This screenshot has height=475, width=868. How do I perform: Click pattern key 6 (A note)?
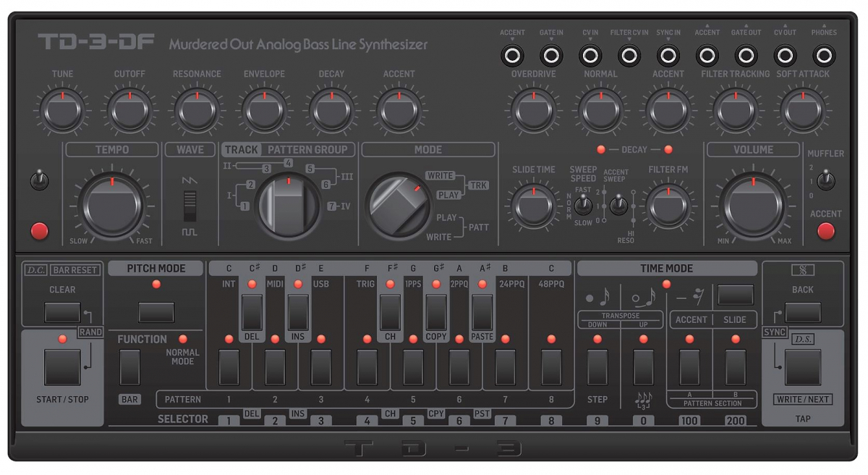[459, 367]
